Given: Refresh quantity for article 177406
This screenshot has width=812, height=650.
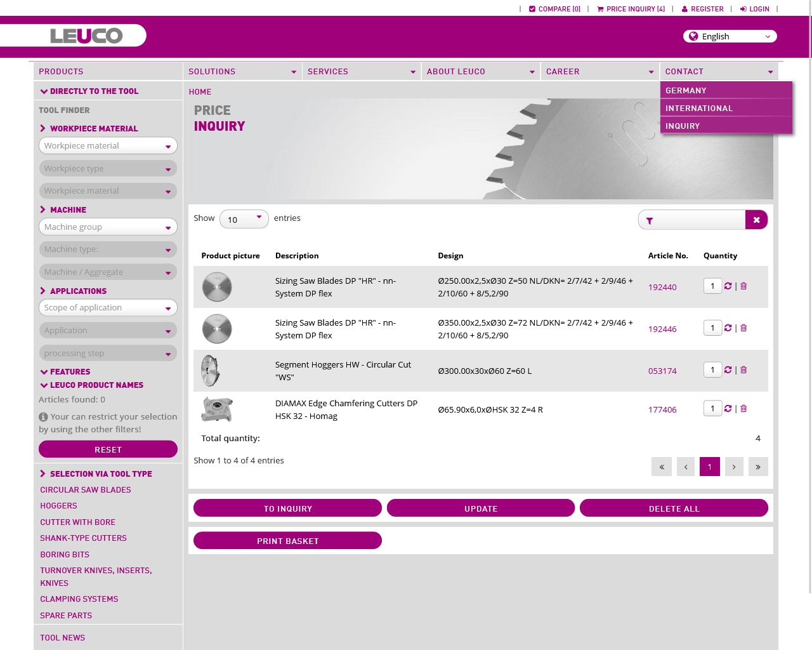Looking at the screenshot, I should point(728,409).
